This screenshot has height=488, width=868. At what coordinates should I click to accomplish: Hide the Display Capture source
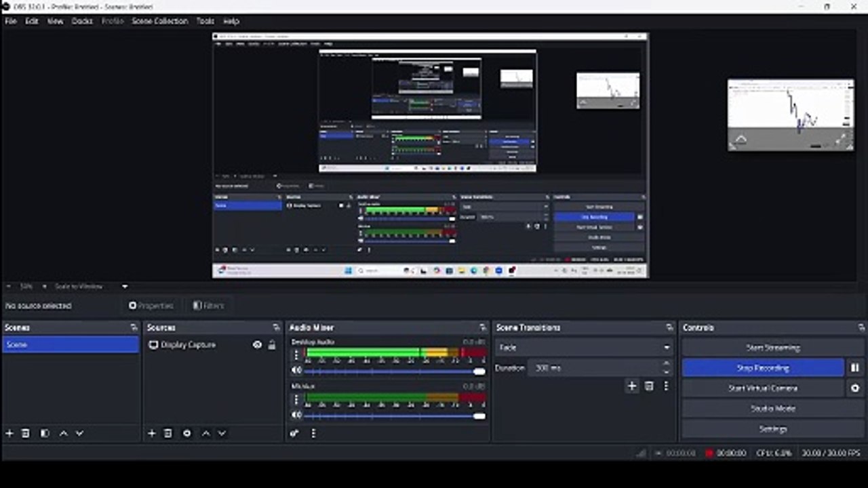point(257,345)
